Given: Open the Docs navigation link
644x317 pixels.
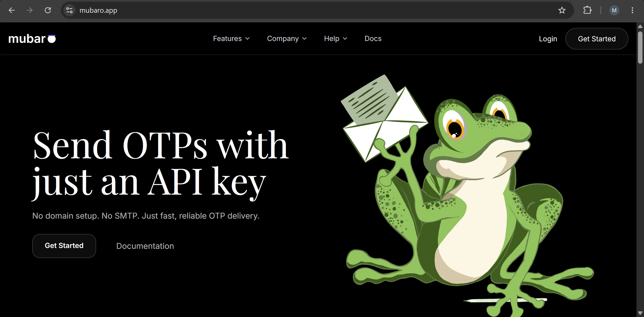Looking at the screenshot, I should coord(373,38).
